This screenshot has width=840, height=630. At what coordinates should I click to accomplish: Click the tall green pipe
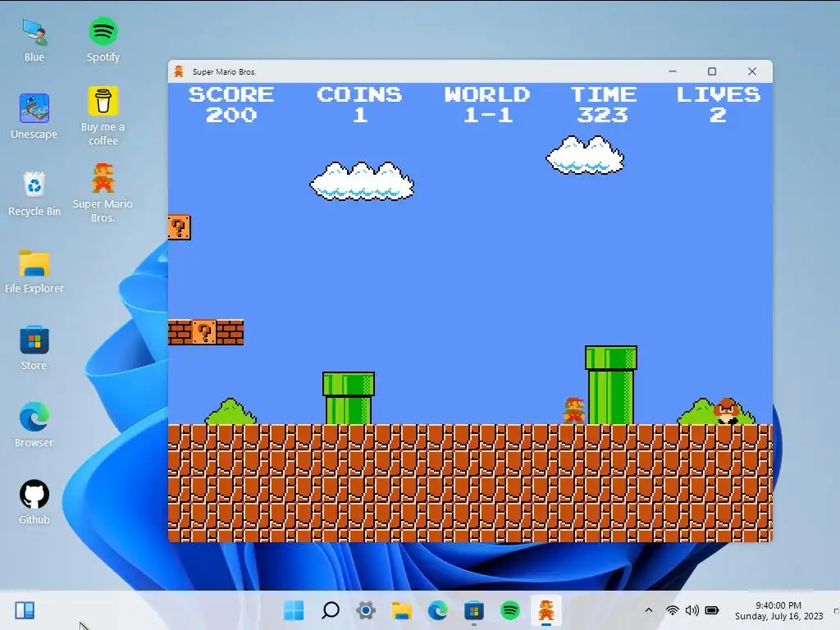coord(610,386)
